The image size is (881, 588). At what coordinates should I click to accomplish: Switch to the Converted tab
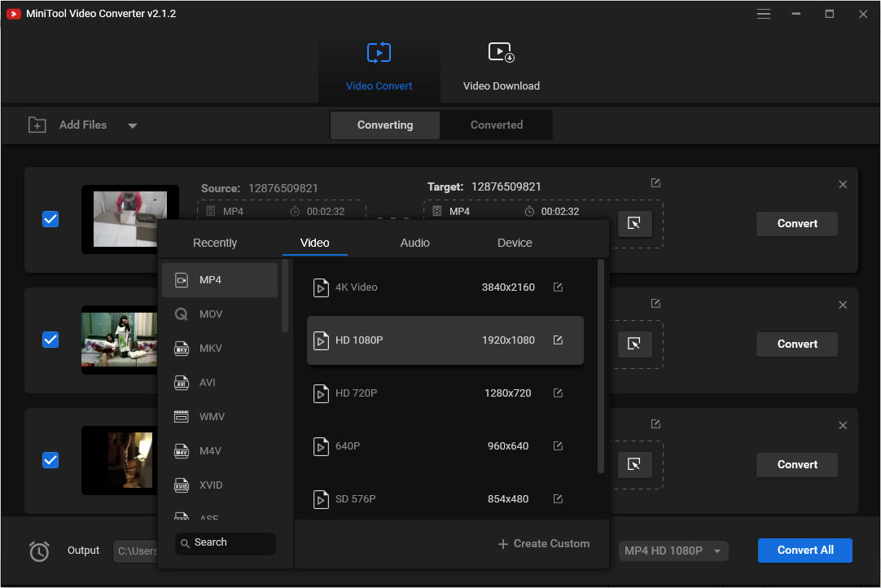coord(496,125)
